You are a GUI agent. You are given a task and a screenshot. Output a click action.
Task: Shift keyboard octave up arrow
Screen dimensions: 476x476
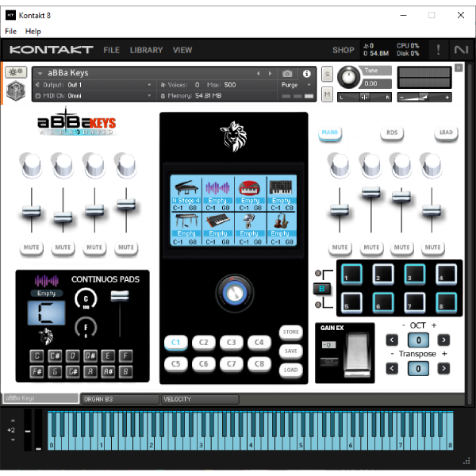pyautogui.click(x=13, y=420)
